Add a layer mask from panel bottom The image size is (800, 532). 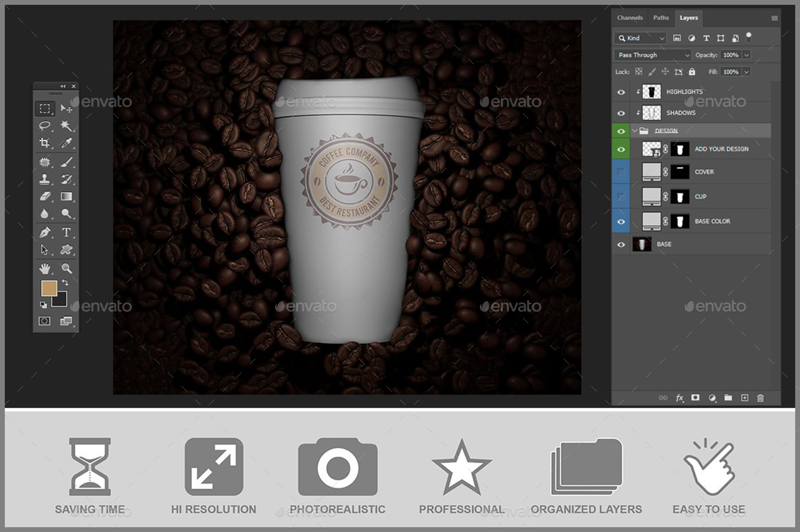pyautogui.click(x=696, y=398)
